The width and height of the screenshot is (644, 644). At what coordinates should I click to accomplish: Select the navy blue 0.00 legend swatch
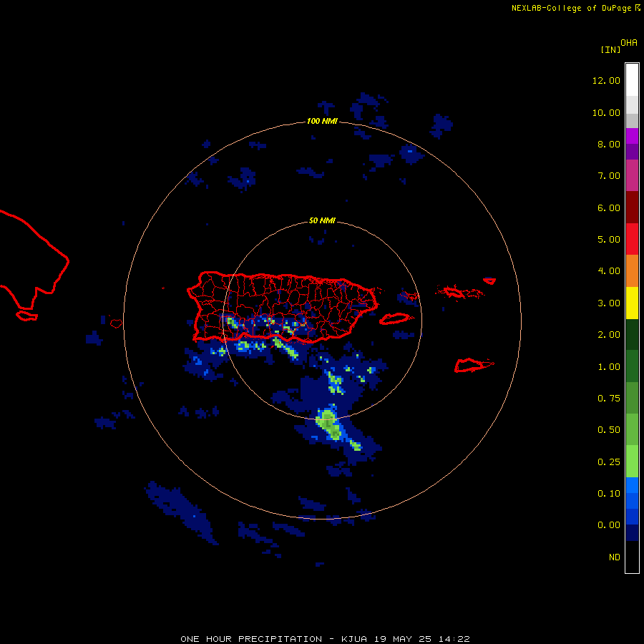tap(632, 532)
